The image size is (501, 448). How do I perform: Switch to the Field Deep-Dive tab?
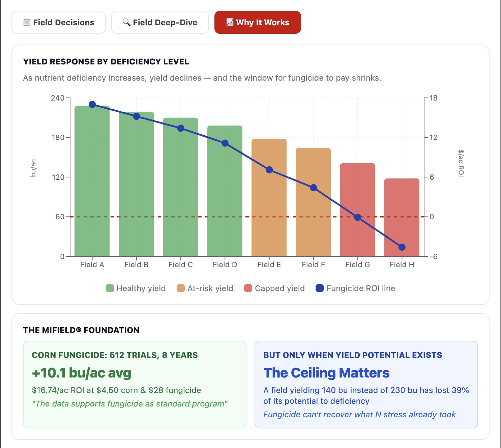160,23
